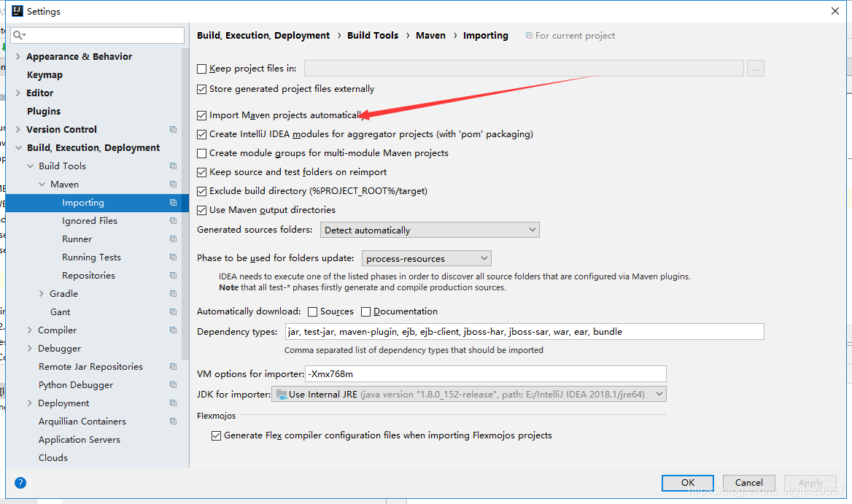Click the search magnifier icon in settings
Image resolution: width=852 pixels, height=504 pixels.
18,35
